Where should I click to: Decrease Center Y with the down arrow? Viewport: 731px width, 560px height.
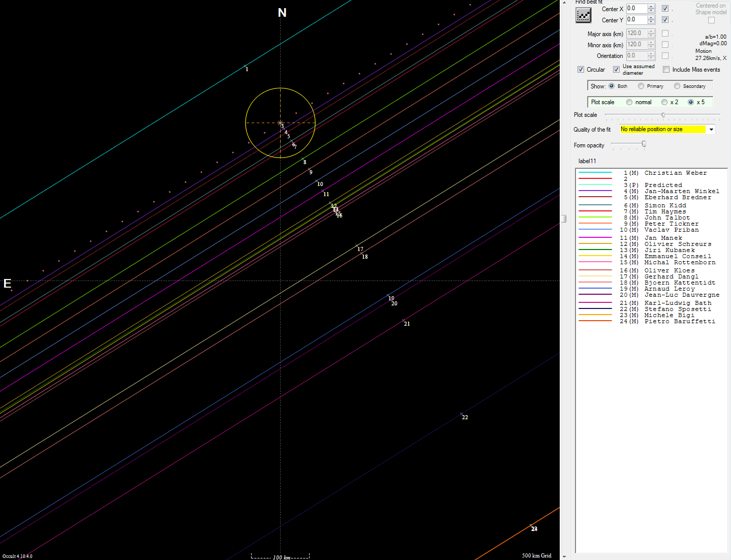(651, 22)
